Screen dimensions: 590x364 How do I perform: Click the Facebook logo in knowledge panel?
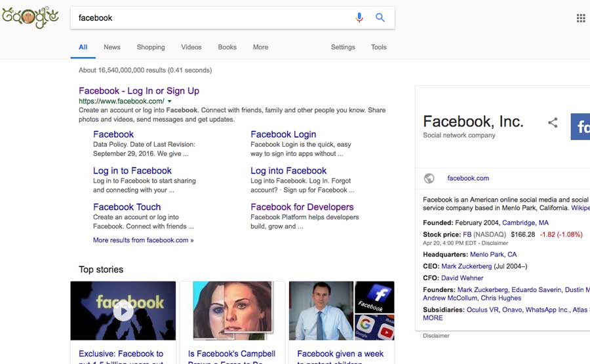[580, 126]
